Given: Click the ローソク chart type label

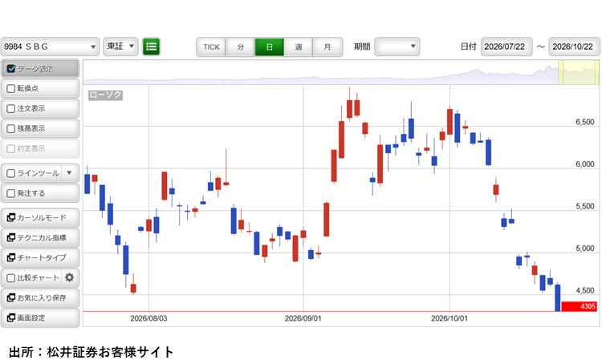Looking at the screenshot, I should [x=106, y=95].
